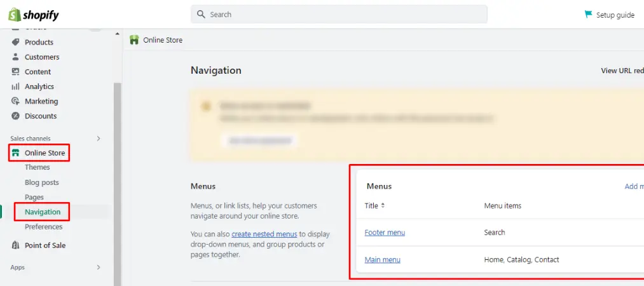Open Customers in the sidebar
Viewport: 644px width, 286px height.
pos(42,57)
